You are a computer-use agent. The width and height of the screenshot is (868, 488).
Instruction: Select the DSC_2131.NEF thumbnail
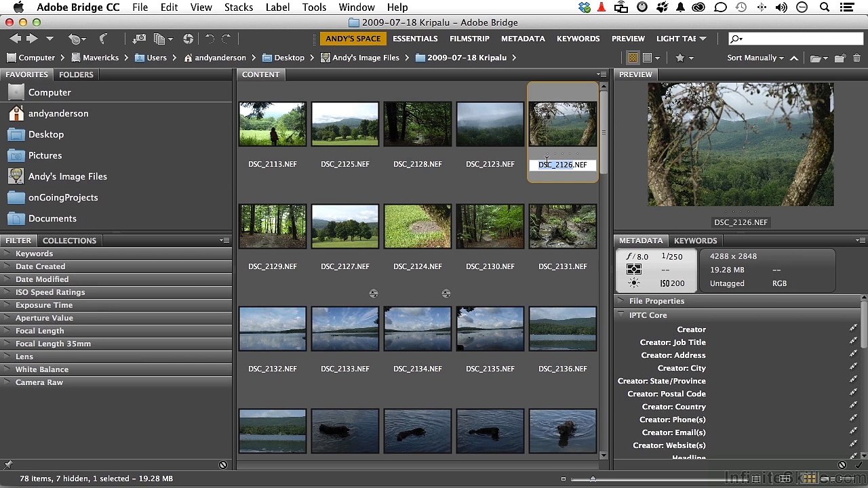pos(563,227)
